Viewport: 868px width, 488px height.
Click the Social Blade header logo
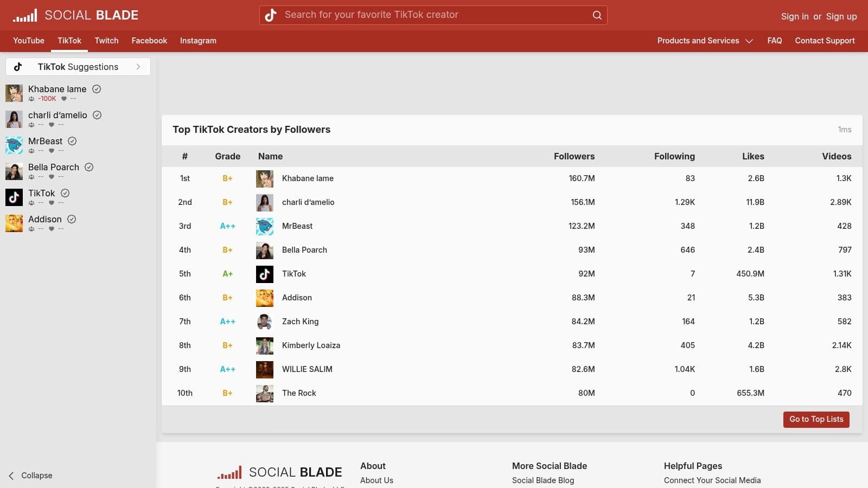[76, 15]
